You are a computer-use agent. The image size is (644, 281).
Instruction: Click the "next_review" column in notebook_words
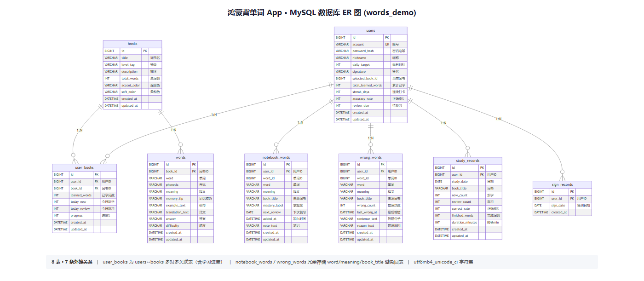276,212
